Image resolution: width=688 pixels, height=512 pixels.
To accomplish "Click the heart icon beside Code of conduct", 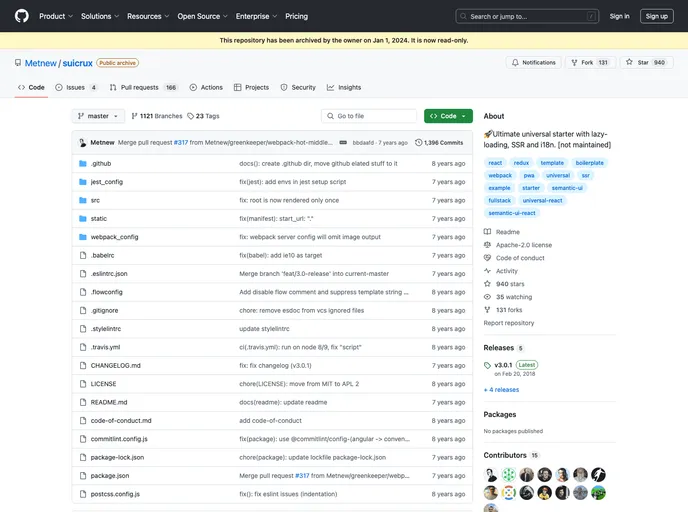I will 487,258.
